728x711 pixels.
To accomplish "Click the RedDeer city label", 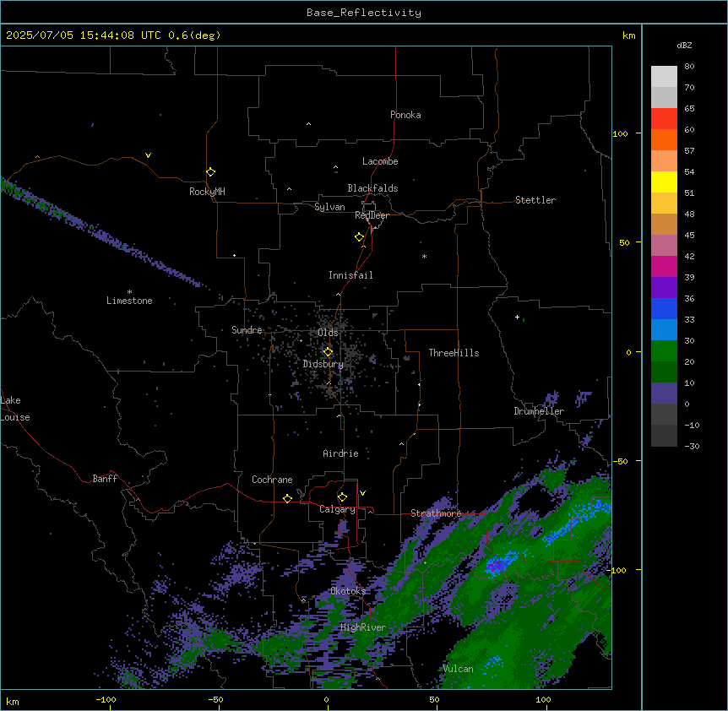I will click(x=372, y=215).
